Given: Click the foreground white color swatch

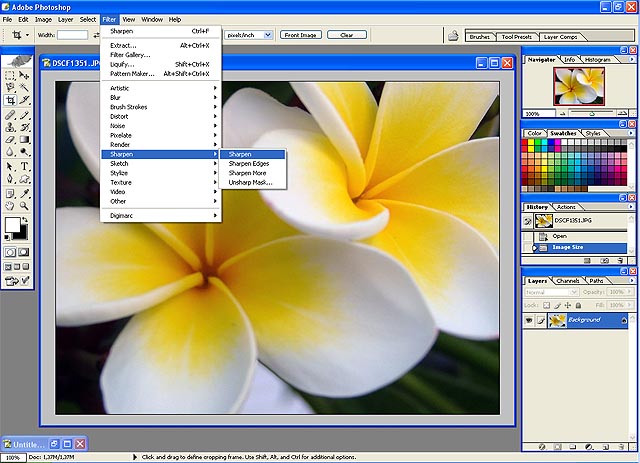Looking at the screenshot, I should pos(12,225).
